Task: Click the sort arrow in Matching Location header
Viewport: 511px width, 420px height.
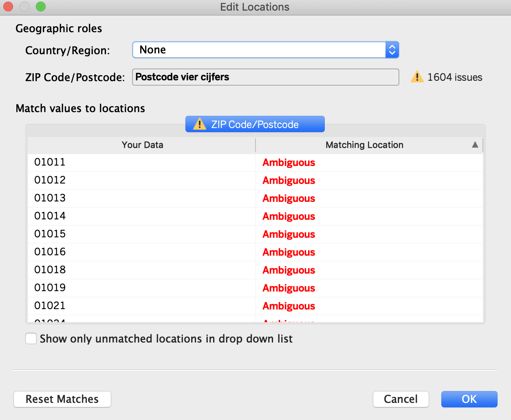Action: coord(475,145)
